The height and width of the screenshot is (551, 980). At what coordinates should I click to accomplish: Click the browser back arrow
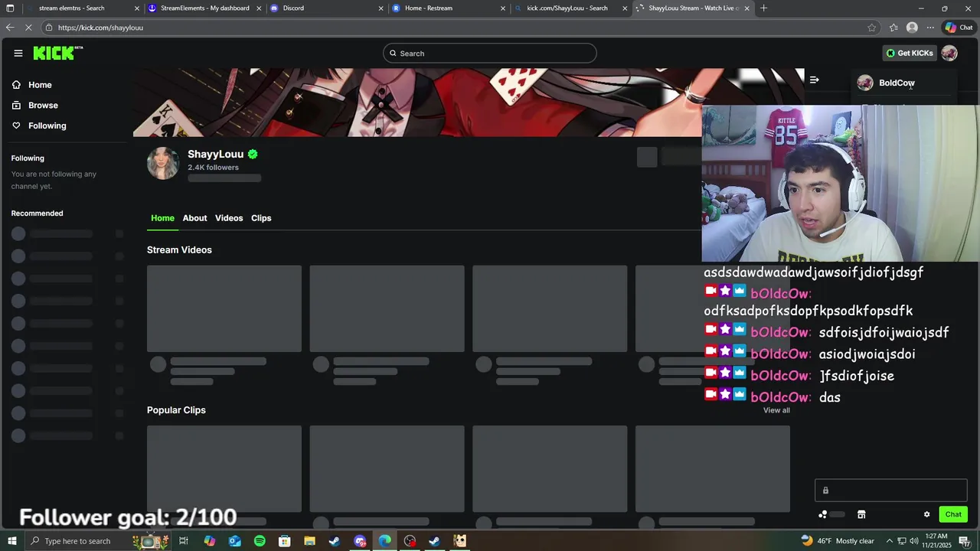tap(10, 28)
